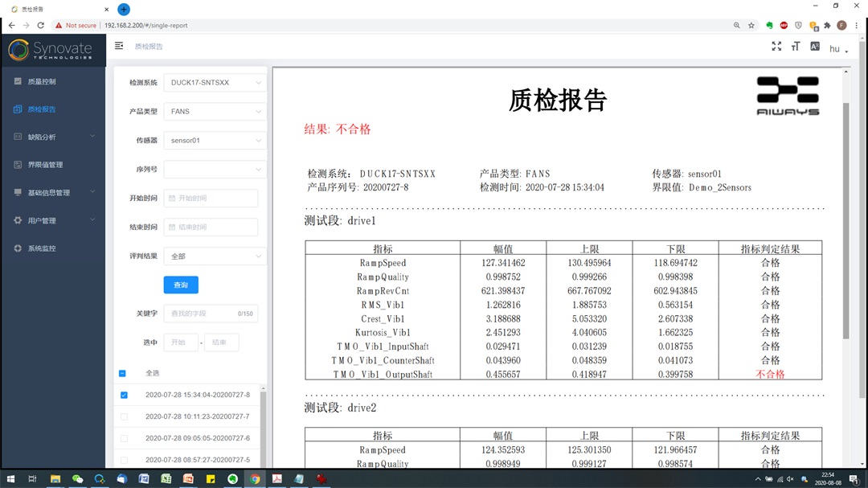Click the 质量控制 chart icon in sidebar

[x=18, y=81]
